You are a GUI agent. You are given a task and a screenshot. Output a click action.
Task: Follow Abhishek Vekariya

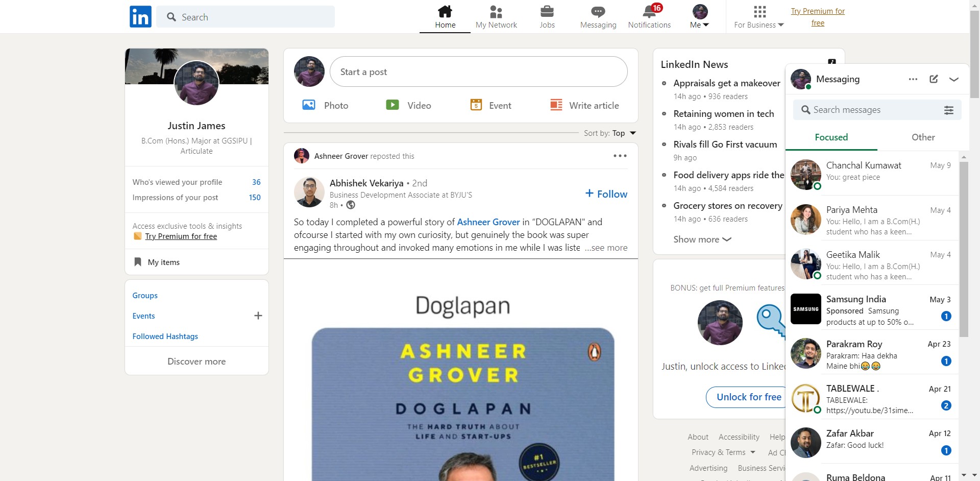click(606, 194)
